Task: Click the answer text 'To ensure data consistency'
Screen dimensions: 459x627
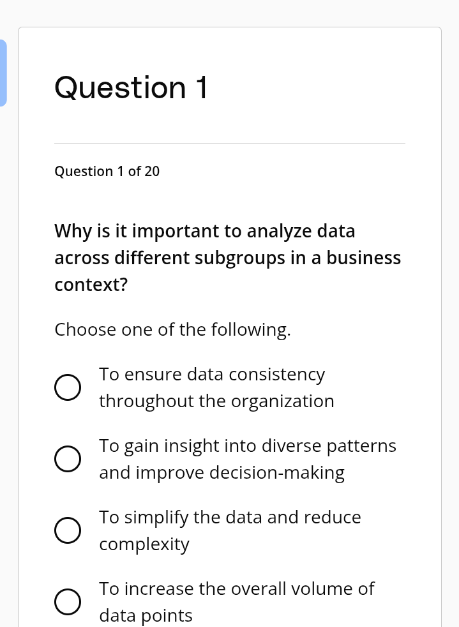Action: (x=212, y=375)
